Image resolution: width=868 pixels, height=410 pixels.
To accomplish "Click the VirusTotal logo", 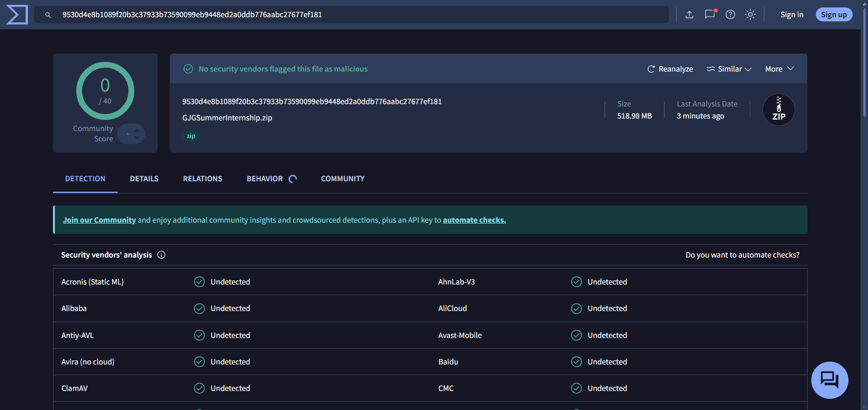I will click(17, 14).
